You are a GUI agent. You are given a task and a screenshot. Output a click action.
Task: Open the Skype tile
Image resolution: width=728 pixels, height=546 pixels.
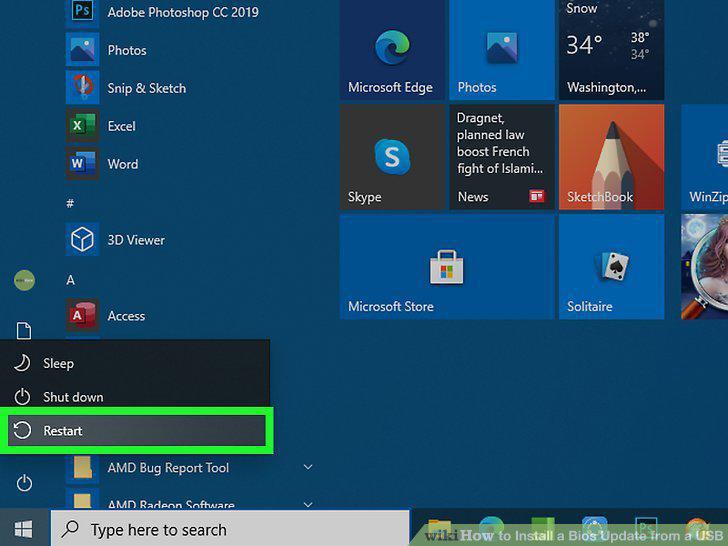pyautogui.click(x=392, y=157)
